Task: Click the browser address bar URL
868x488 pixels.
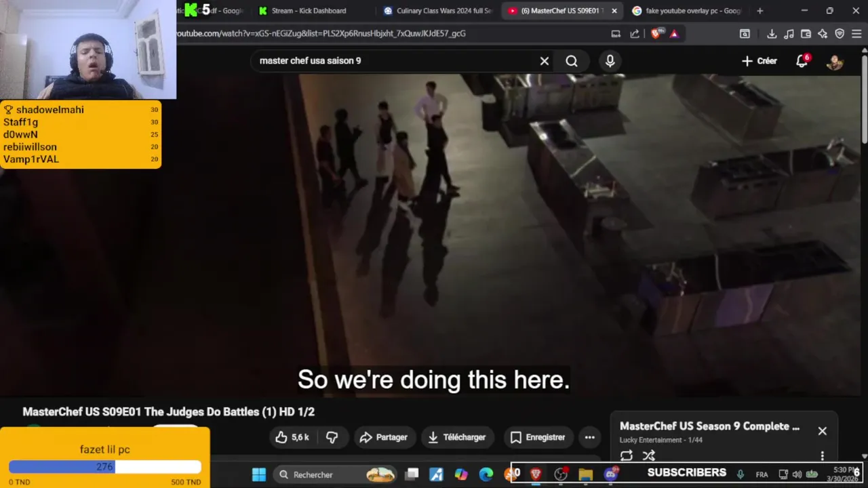Action: pos(322,33)
